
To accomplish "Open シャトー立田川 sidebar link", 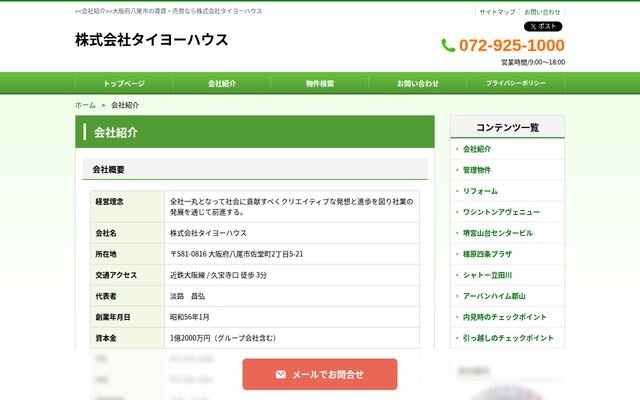I will 487,275.
